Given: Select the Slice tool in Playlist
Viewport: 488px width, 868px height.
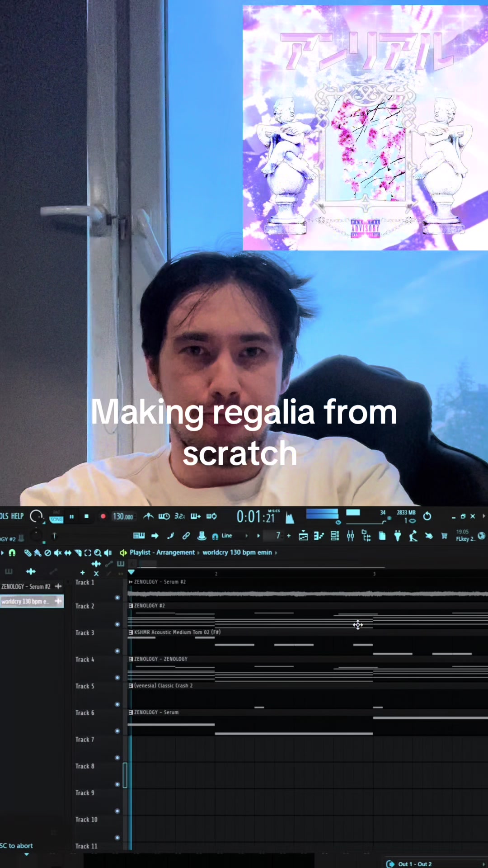Looking at the screenshot, I should pyautogui.click(x=78, y=552).
